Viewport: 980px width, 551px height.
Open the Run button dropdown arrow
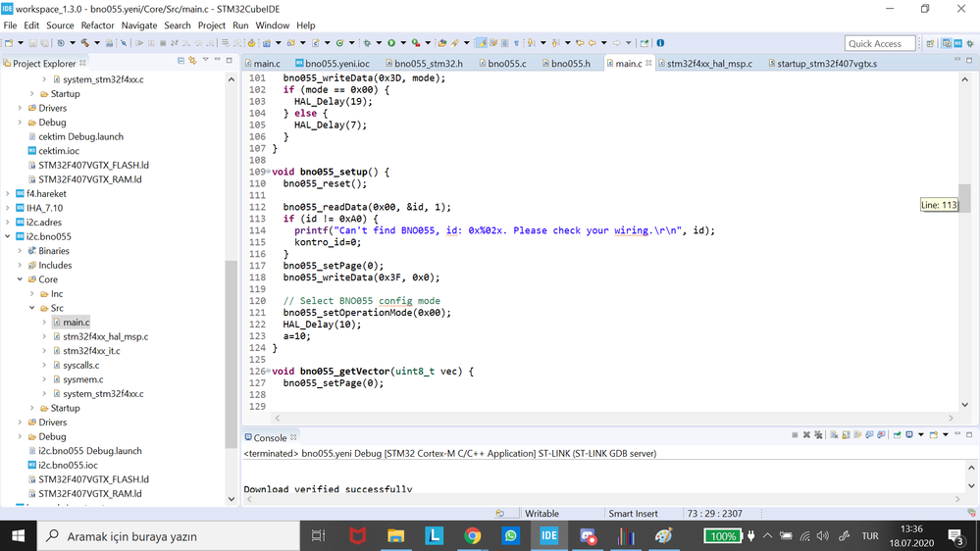[x=403, y=43]
